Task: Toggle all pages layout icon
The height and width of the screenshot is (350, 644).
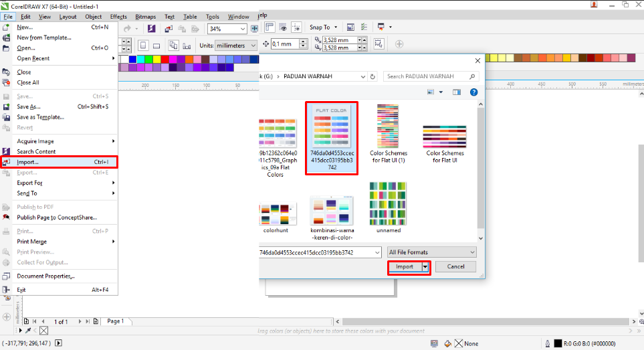Action: [173, 46]
